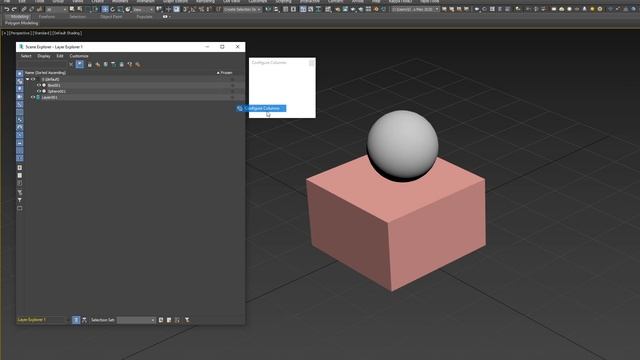The width and height of the screenshot is (640, 360).
Task: Click the empty rectangle icon in explorer sidebar
Action: click(20, 208)
